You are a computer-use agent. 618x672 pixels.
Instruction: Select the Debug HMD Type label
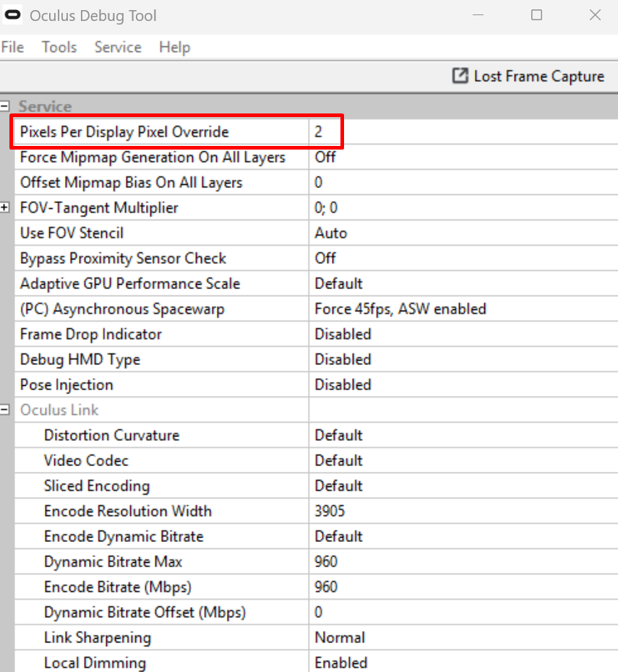(80, 360)
